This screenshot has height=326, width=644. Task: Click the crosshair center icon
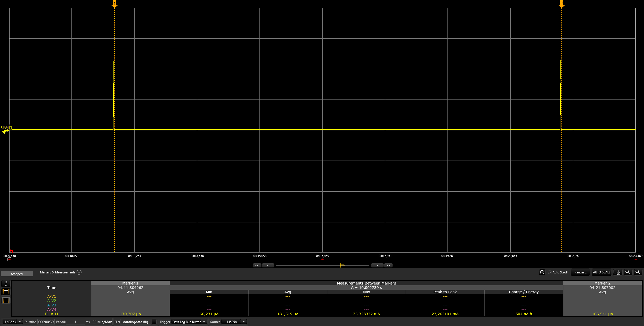coord(542,272)
